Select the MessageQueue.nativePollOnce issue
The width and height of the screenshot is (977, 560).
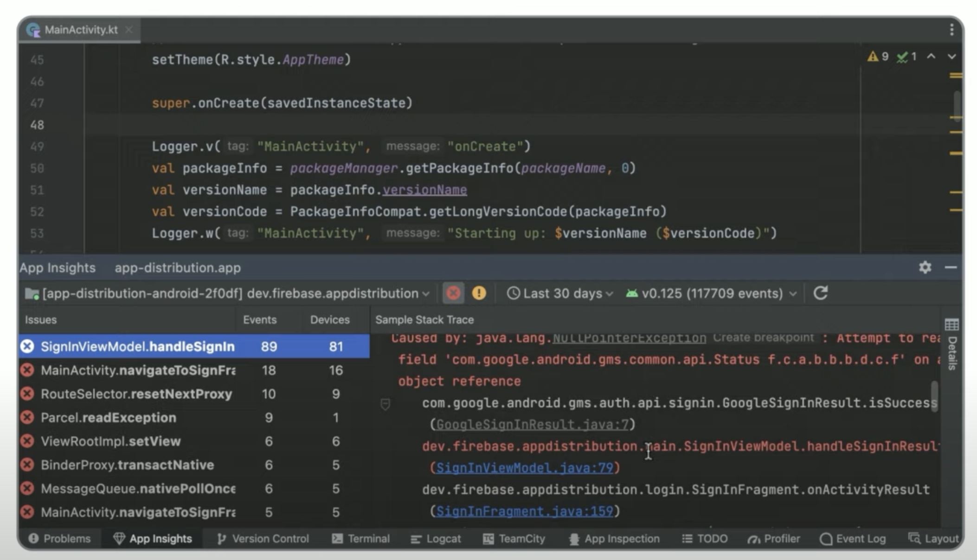coord(194,488)
